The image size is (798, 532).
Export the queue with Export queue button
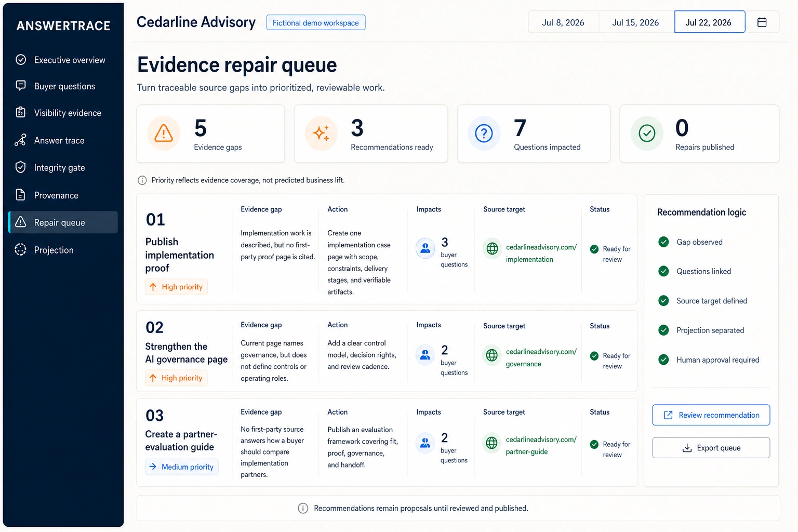pos(711,448)
